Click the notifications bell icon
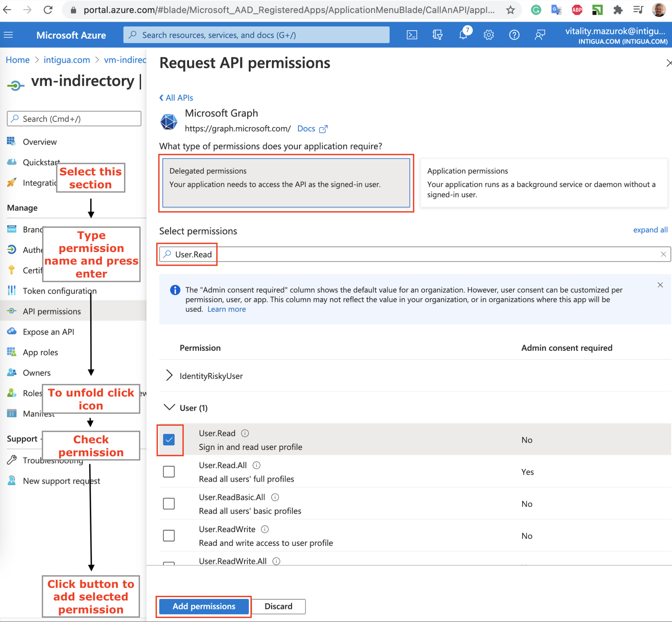This screenshot has height=622, width=672. [x=463, y=35]
